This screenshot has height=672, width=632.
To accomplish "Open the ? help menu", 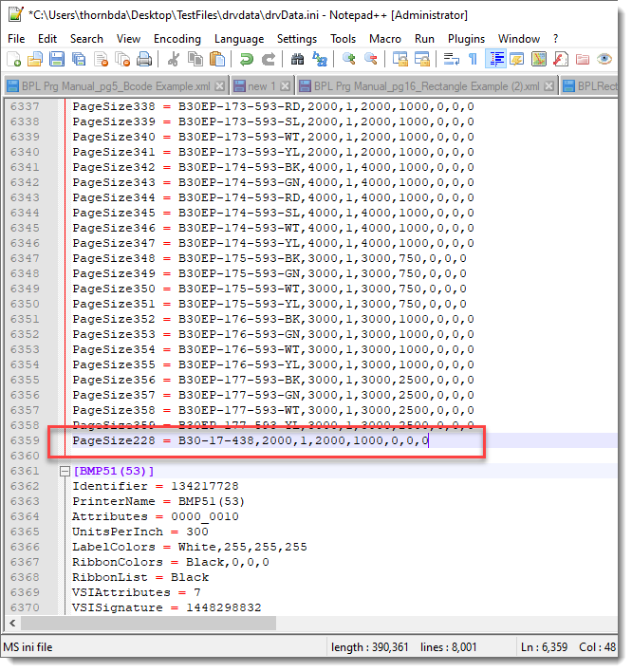I will click(x=556, y=39).
